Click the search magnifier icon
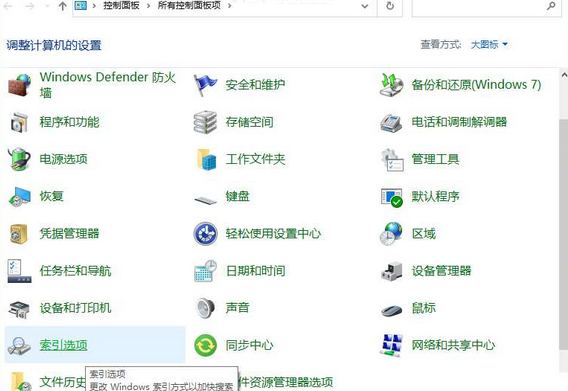Image resolution: width=568 pixels, height=391 pixels. click(551, 6)
